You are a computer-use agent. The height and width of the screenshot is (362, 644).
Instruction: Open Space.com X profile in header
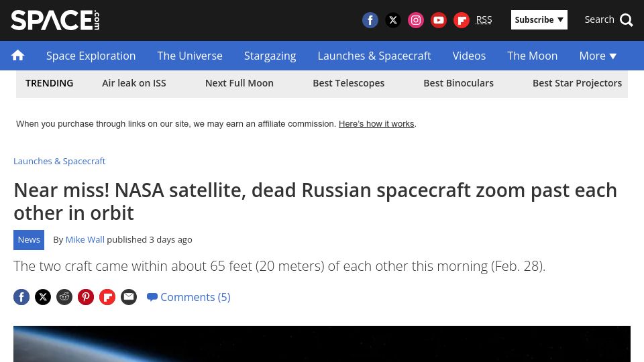coord(393,20)
